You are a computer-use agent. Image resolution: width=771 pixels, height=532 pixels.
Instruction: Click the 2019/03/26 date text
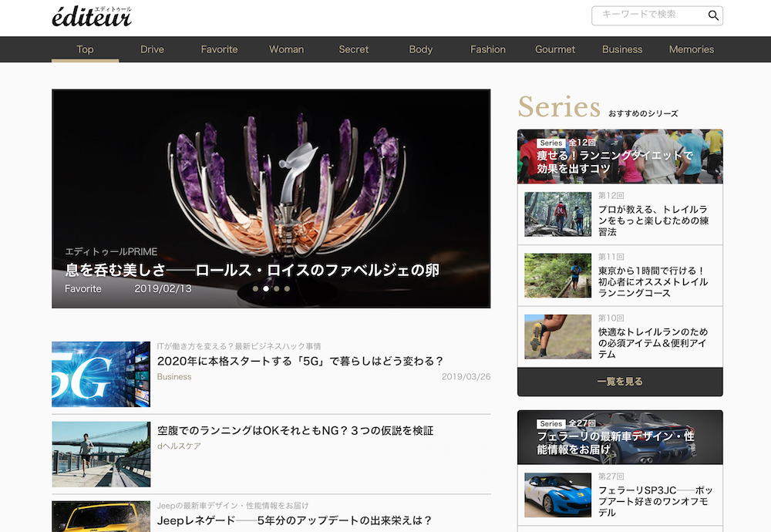click(466, 376)
